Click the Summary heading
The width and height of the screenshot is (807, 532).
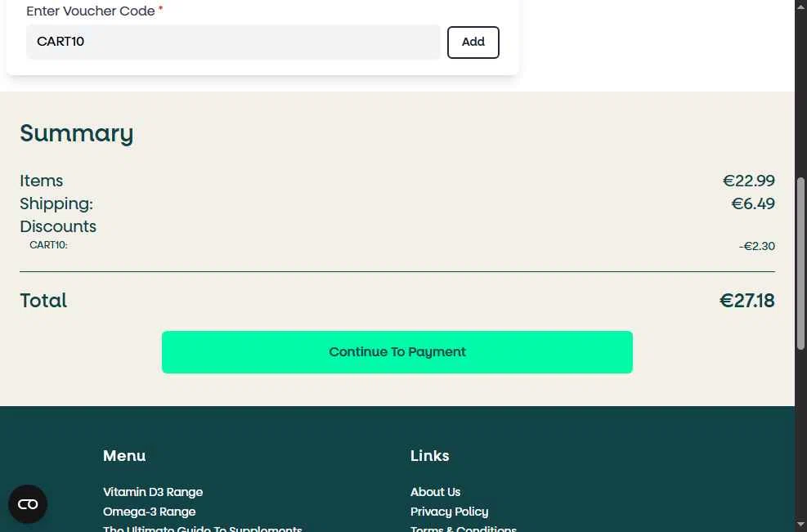click(77, 133)
